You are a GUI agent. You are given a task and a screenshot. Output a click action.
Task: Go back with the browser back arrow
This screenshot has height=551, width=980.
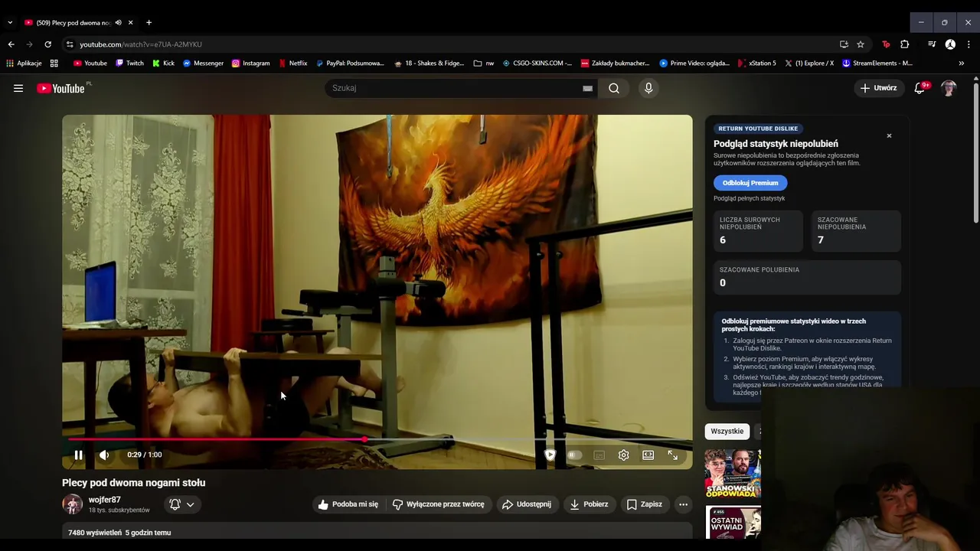[x=11, y=44]
